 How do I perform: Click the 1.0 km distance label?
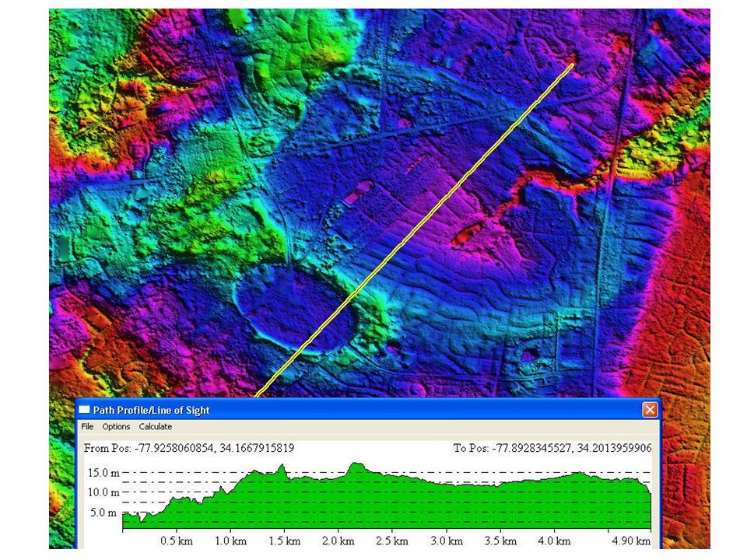(230, 541)
